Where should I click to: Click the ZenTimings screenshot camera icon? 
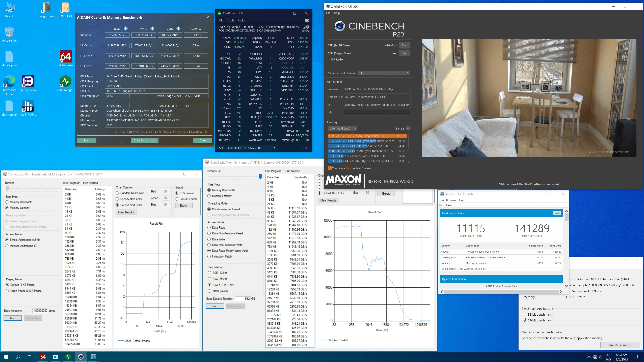pos(307,20)
